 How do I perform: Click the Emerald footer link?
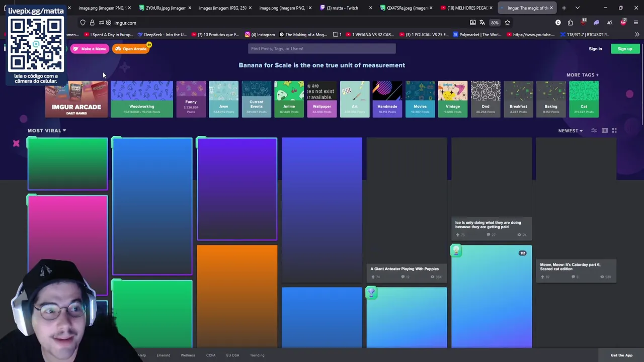pos(163,355)
